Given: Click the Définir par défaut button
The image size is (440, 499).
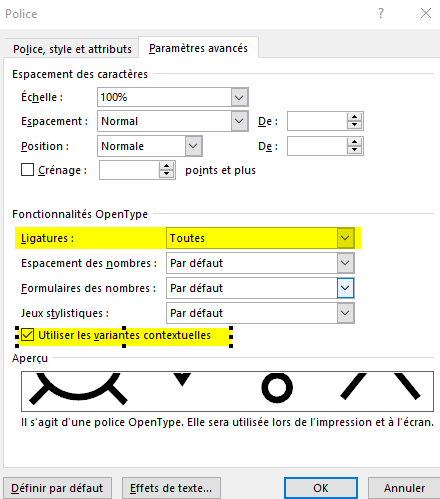Looking at the screenshot, I should point(57,488).
